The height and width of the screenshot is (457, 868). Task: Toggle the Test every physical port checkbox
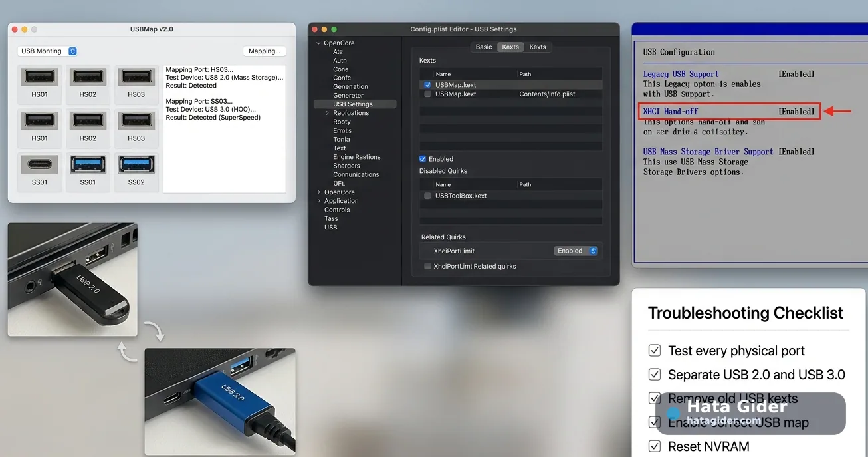[655, 351]
